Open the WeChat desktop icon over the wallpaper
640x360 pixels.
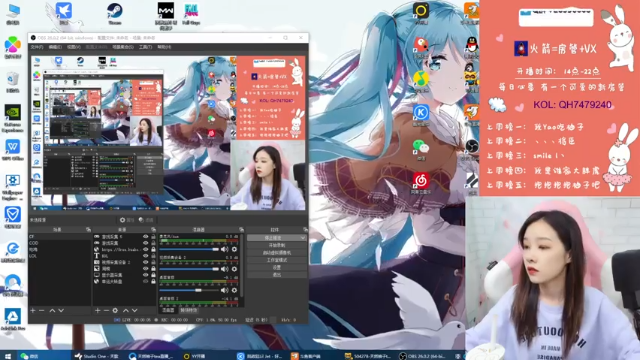point(421,149)
